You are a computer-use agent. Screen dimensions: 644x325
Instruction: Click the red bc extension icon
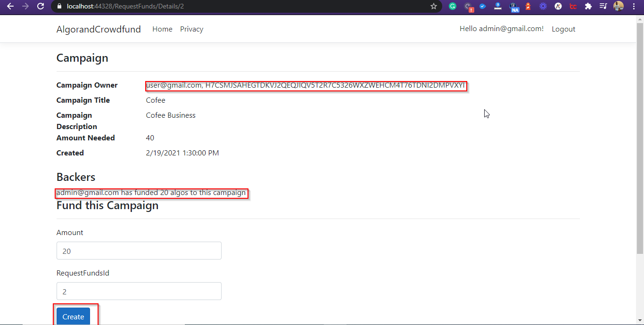click(573, 7)
